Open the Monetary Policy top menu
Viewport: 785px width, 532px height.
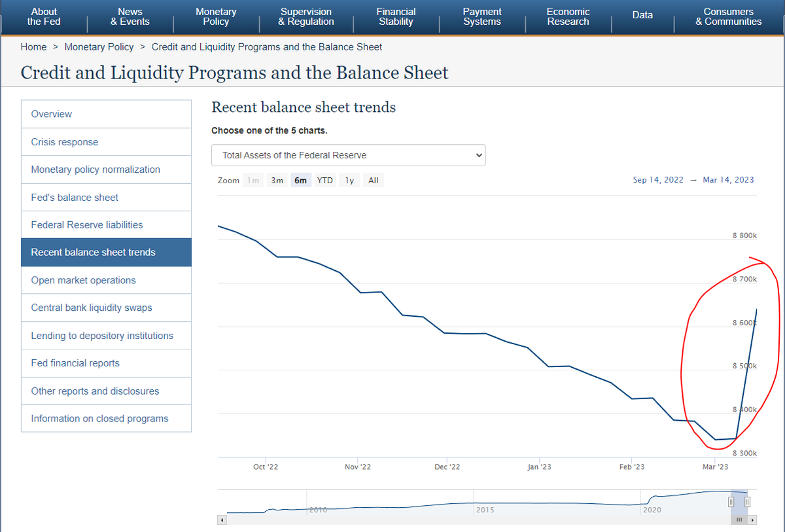point(216,17)
